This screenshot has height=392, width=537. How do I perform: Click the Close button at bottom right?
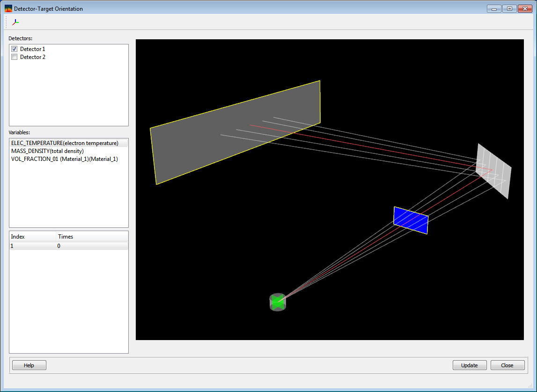pos(507,365)
